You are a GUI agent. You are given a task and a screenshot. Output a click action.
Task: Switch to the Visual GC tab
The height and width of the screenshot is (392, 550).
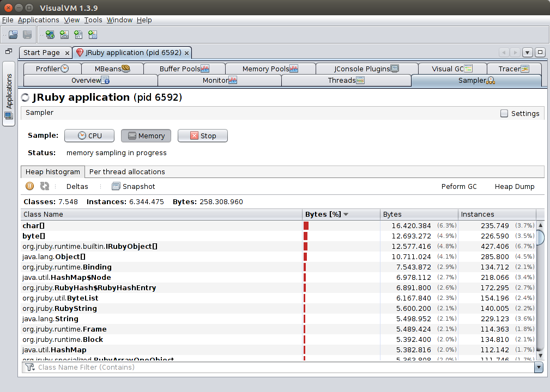[452, 69]
